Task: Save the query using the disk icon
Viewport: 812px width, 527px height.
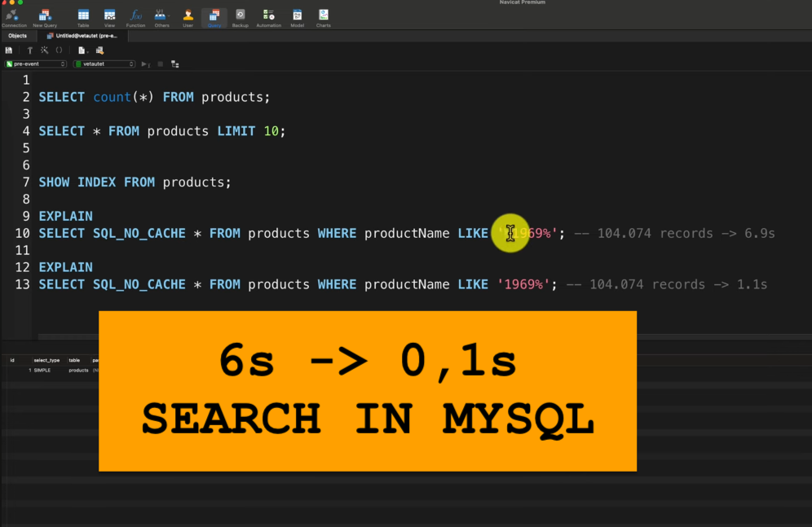Action: tap(9, 51)
